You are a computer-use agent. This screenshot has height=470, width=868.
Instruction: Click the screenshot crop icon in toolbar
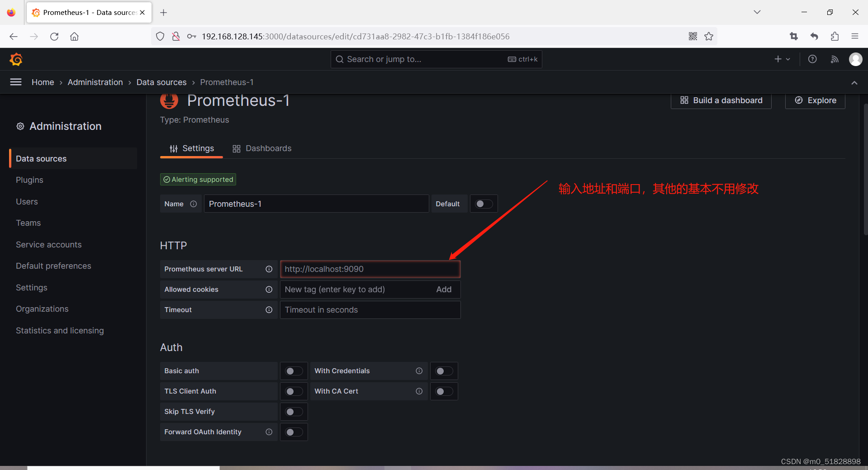794,37
